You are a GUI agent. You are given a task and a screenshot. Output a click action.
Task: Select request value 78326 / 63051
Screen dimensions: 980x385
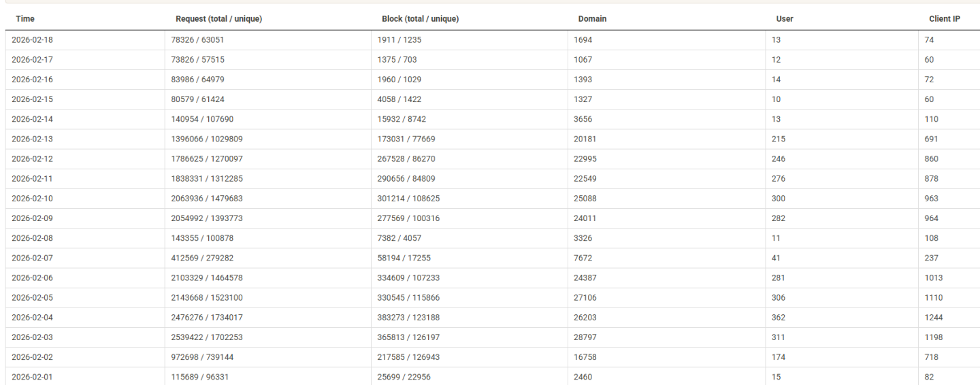198,40
